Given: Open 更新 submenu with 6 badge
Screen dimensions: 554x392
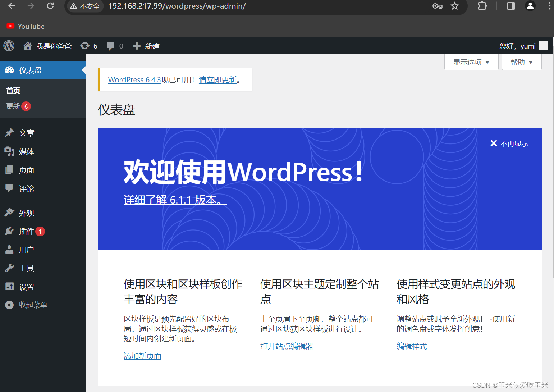Looking at the screenshot, I should (x=18, y=106).
